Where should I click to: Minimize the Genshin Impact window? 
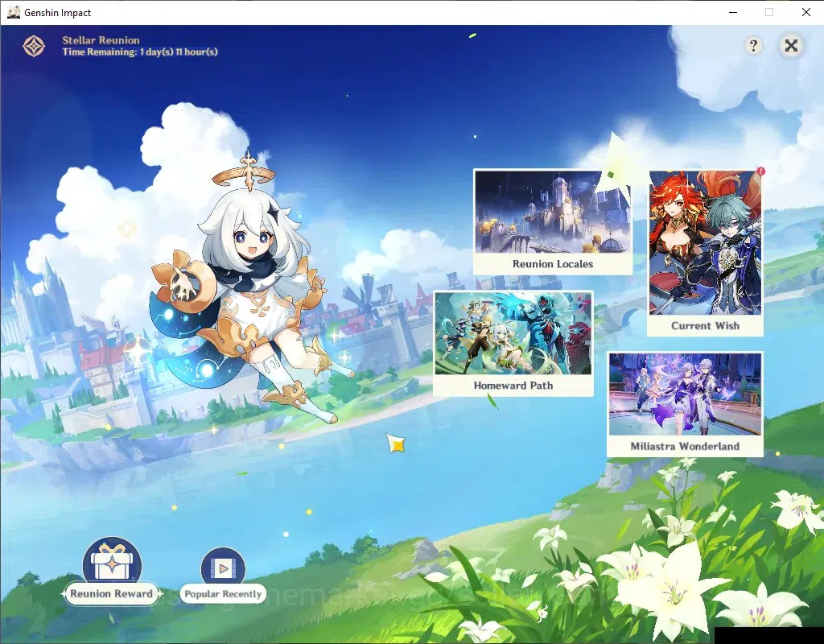tap(733, 12)
